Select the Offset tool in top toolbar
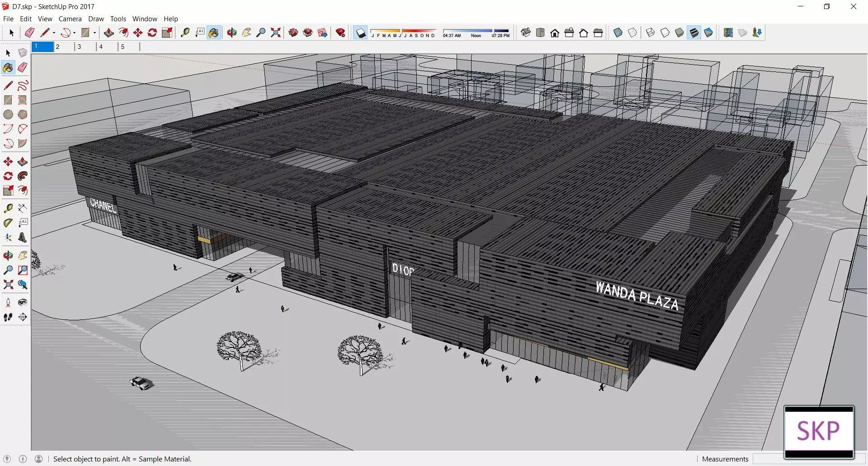The image size is (868, 466). pos(123,33)
